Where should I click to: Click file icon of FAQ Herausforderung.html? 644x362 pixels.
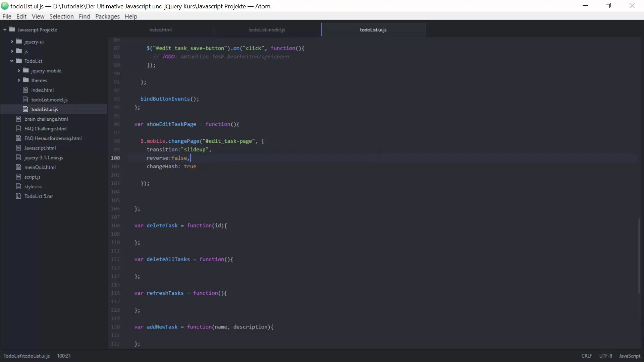(x=18, y=138)
